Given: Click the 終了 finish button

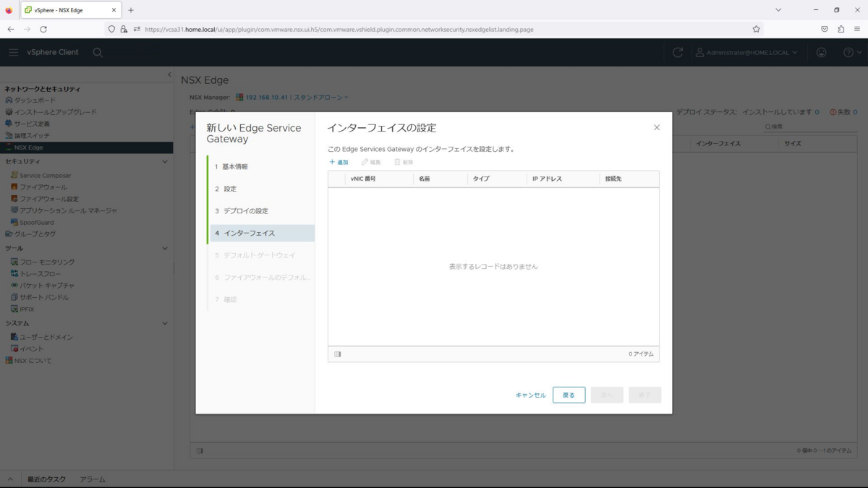Looking at the screenshot, I should (x=644, y=395).
